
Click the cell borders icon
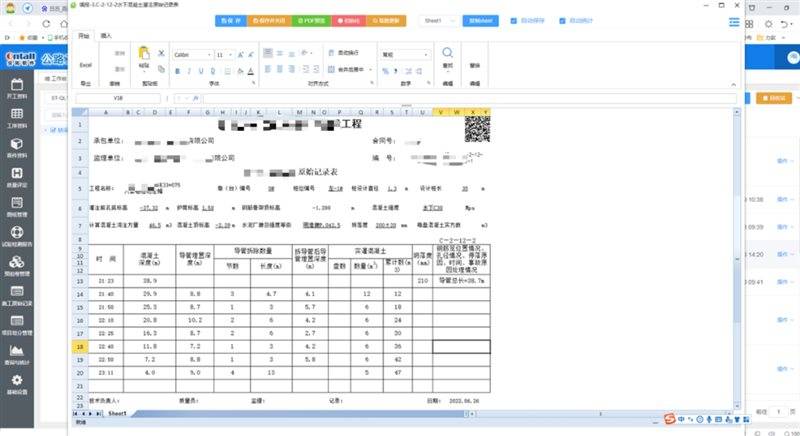[228, 71]
